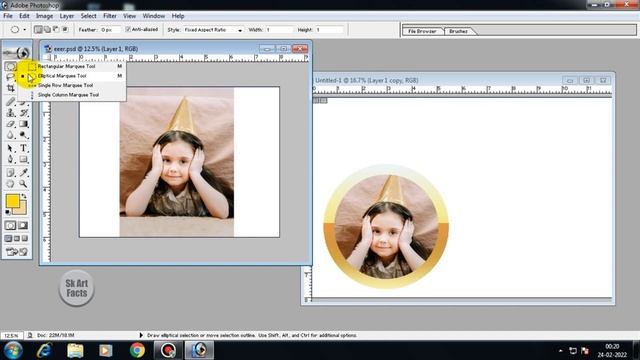Screen dimensions: 640x360
Task: Choose Single Row Marquee Tool from flyout
Action: click(72, 85)
